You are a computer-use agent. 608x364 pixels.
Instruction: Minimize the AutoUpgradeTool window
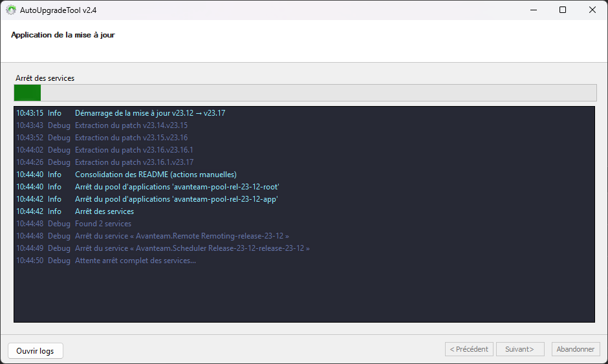(533, 10)
